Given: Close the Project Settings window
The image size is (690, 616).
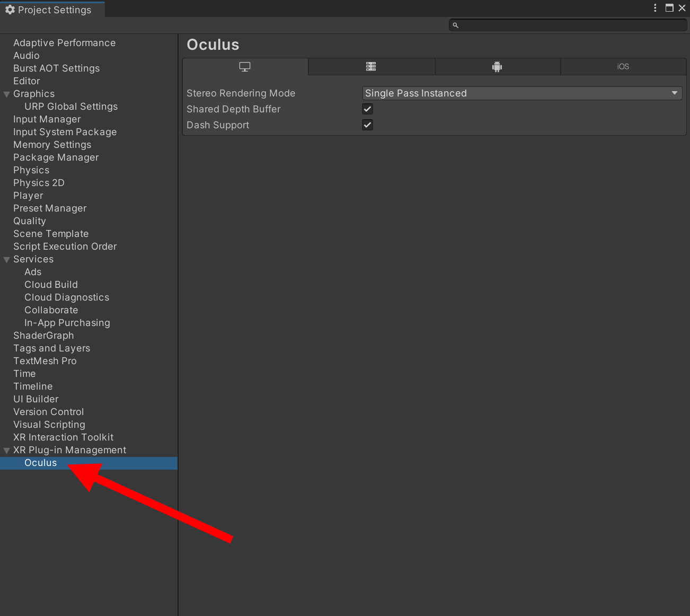Looking at the screenshot, I should (x=682, y=8).
